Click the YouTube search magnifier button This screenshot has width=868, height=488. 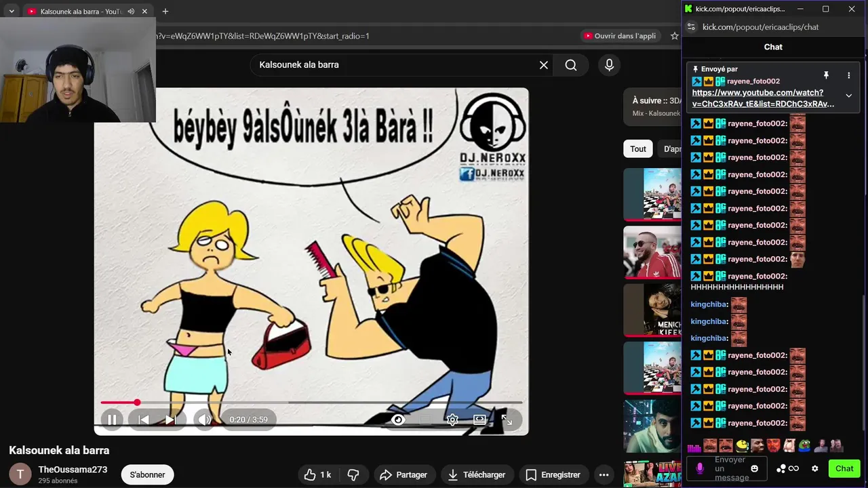click(x=571, y=65)
